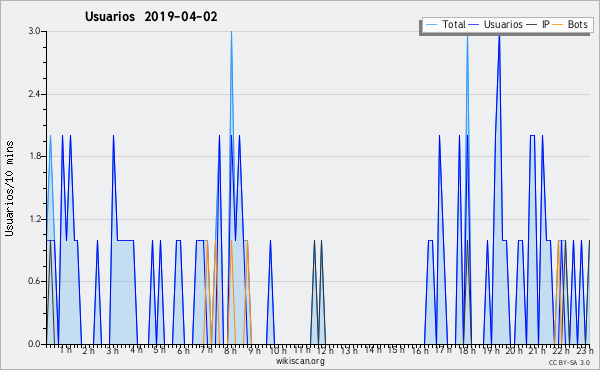600x370 pixels.
Task: Click the 8 h x-axis label
Action: (230, 351)
